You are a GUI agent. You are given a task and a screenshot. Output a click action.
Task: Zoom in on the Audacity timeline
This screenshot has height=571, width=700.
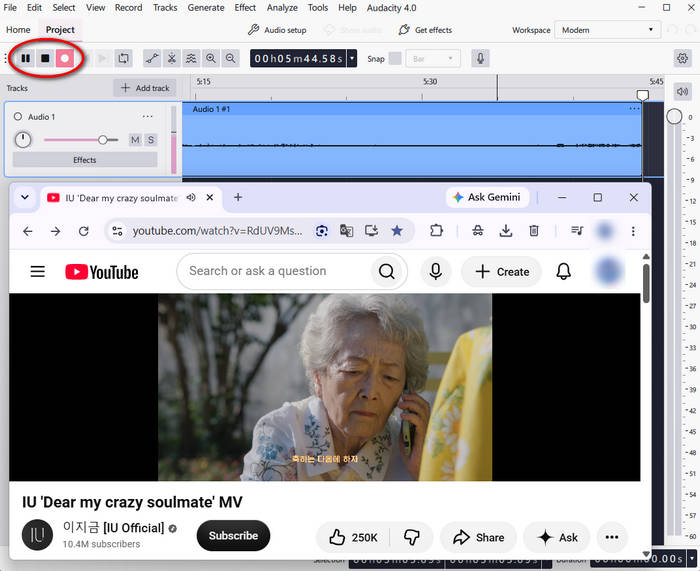[x=211, y=58]
